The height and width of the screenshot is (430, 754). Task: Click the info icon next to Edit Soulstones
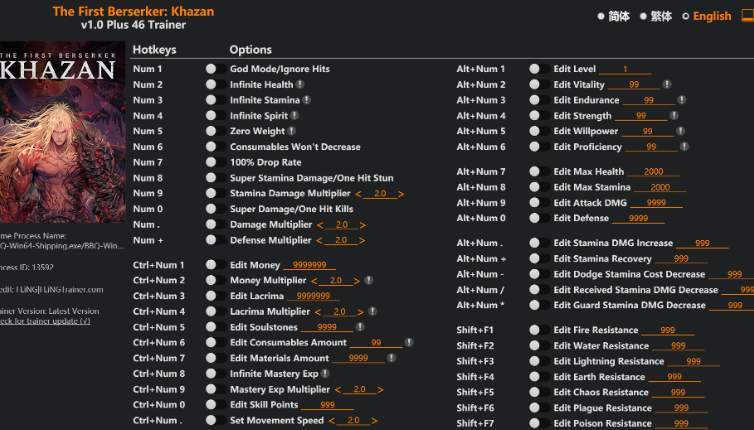[x=360, y=327]
